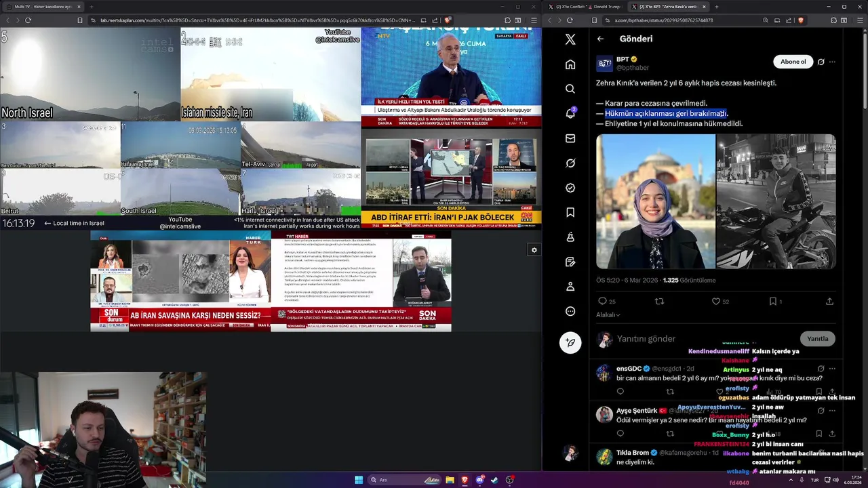
Task: Open the Hagia Sophia woman photo
Action: 656,201
